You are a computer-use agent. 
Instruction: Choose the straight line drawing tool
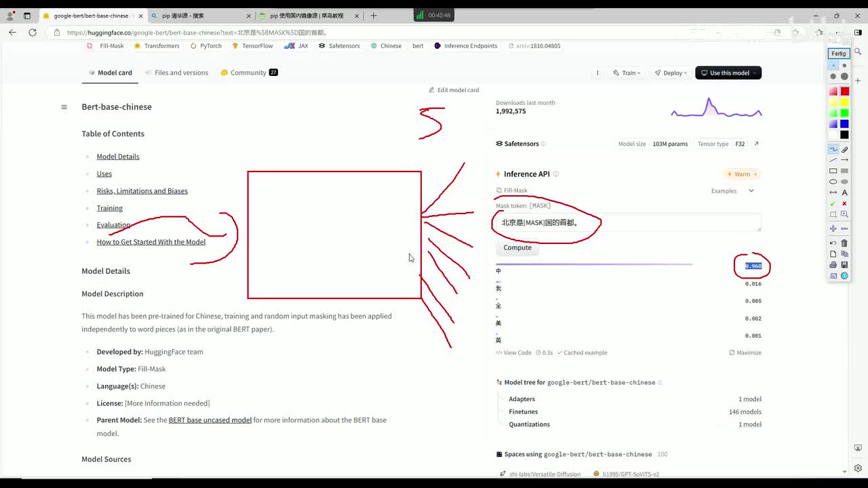pos(833,160)
